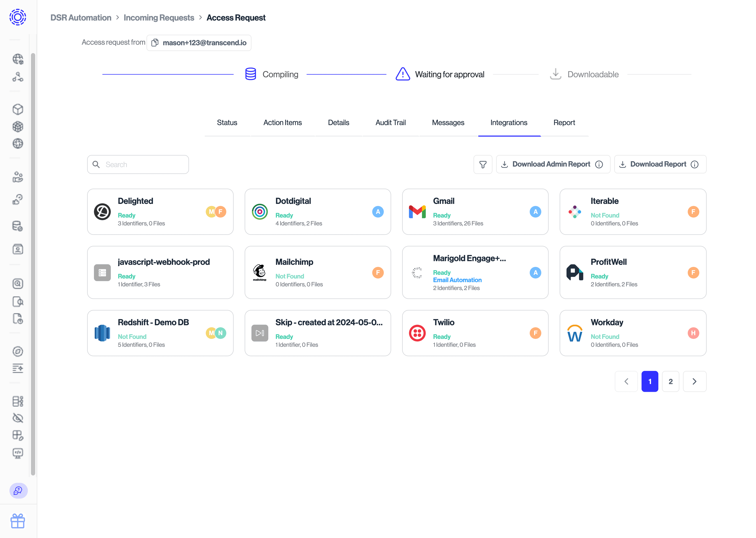The width and height of the screenshot is (756, 538).
Task: Click the info icon next to Download Report
Action: point(694,164)
